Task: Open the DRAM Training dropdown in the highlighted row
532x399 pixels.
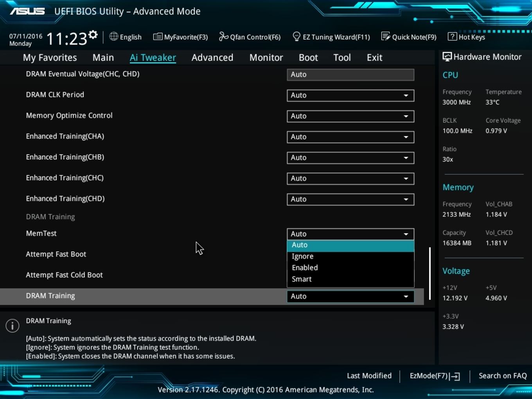Action: tap(350, 296)
